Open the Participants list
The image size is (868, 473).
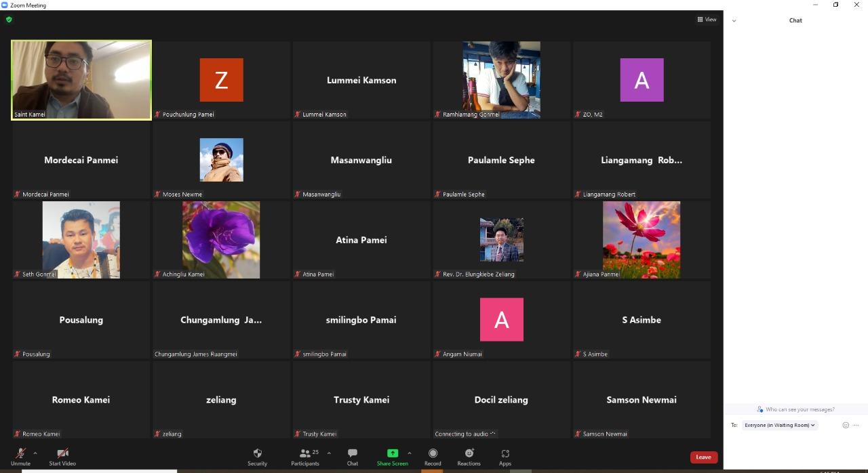(x=305, y=456)
